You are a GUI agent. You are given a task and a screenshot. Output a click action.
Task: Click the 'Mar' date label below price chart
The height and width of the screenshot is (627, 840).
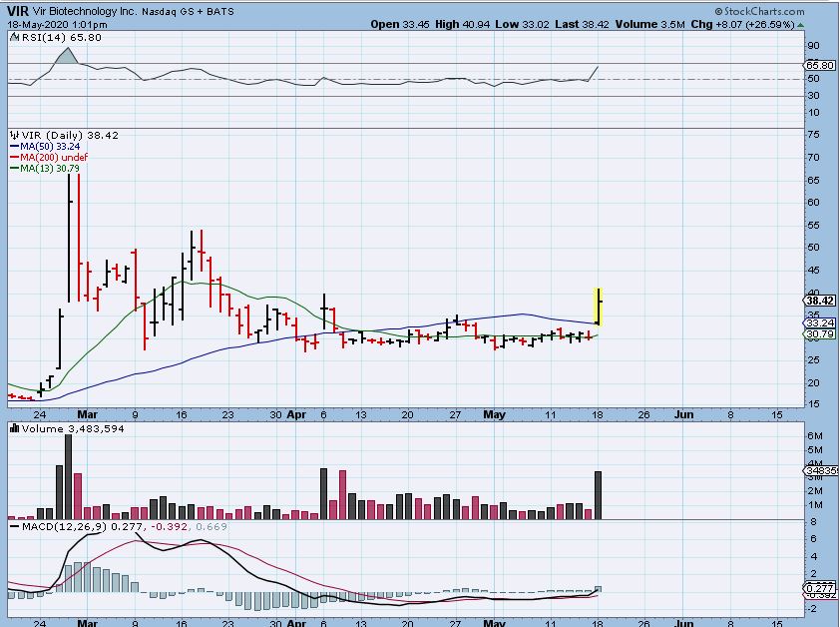(x=88, y=414)
